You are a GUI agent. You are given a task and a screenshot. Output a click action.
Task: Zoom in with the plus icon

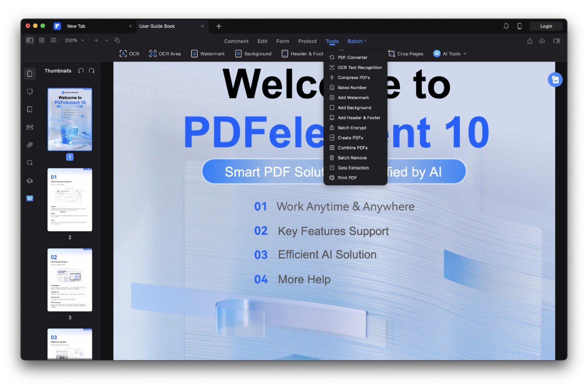96,40
